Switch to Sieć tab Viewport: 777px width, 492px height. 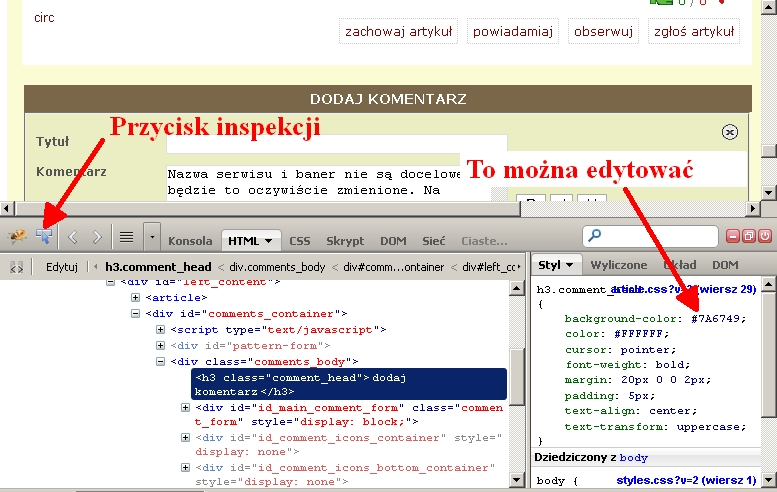click(434, 241)
